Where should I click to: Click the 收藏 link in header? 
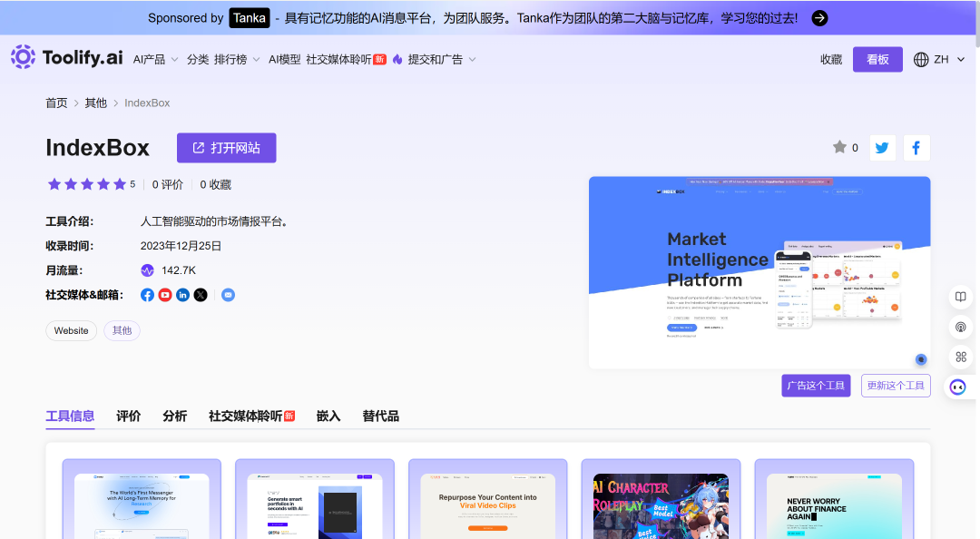[x=831, y=59]
